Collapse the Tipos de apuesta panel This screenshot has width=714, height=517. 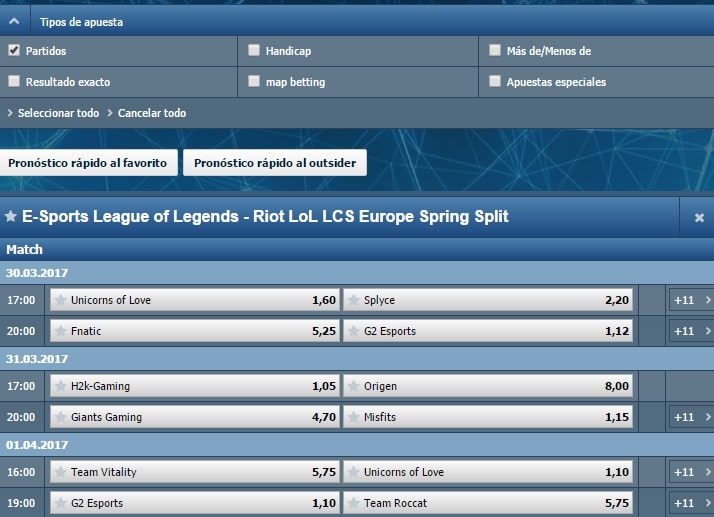pyautogui.click(x=14, y=21)
